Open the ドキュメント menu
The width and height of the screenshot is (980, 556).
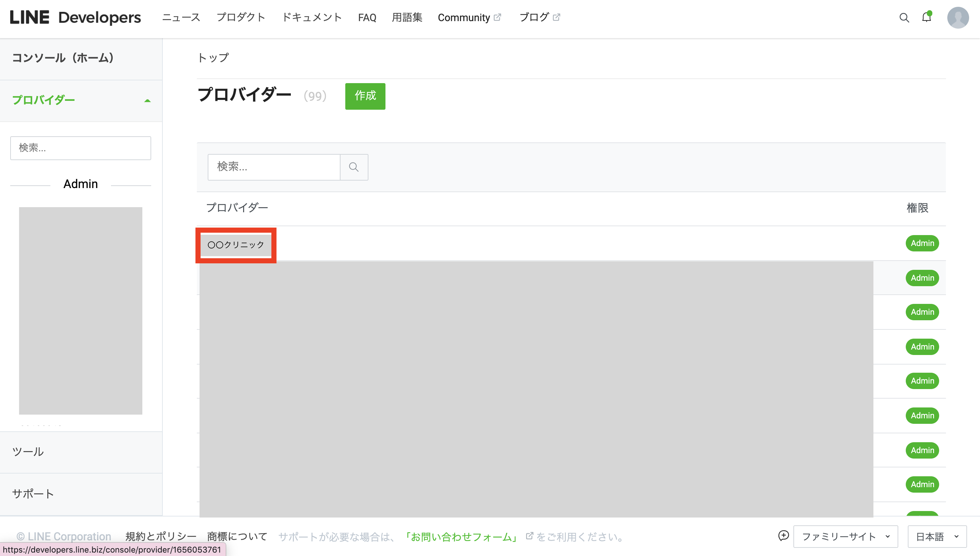coord(312,18)
